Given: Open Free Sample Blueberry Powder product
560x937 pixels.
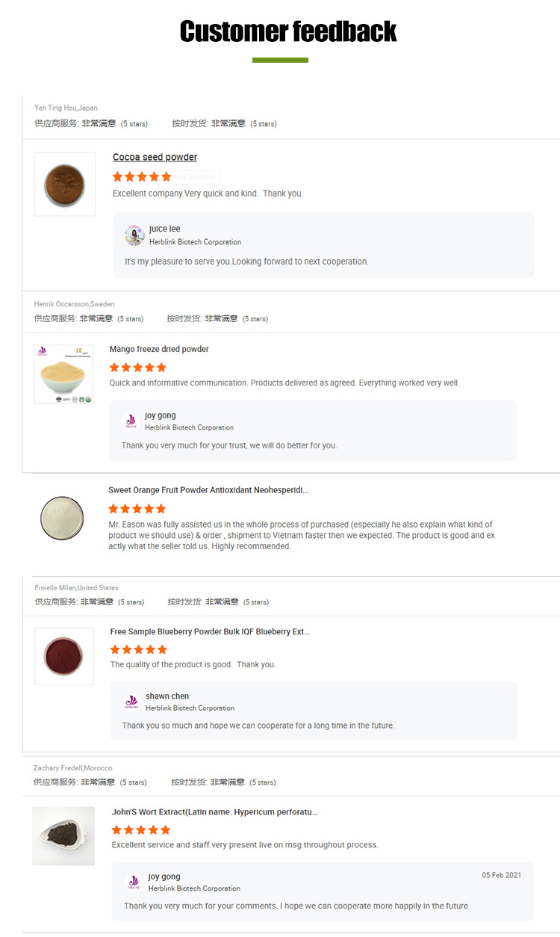Looking at the screenshot, I should point(208,631).
